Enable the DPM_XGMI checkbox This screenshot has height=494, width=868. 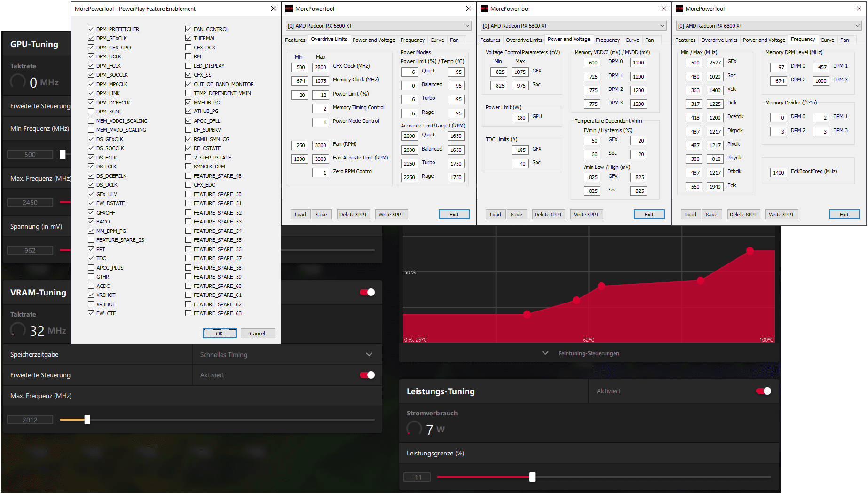pos(91,112)
